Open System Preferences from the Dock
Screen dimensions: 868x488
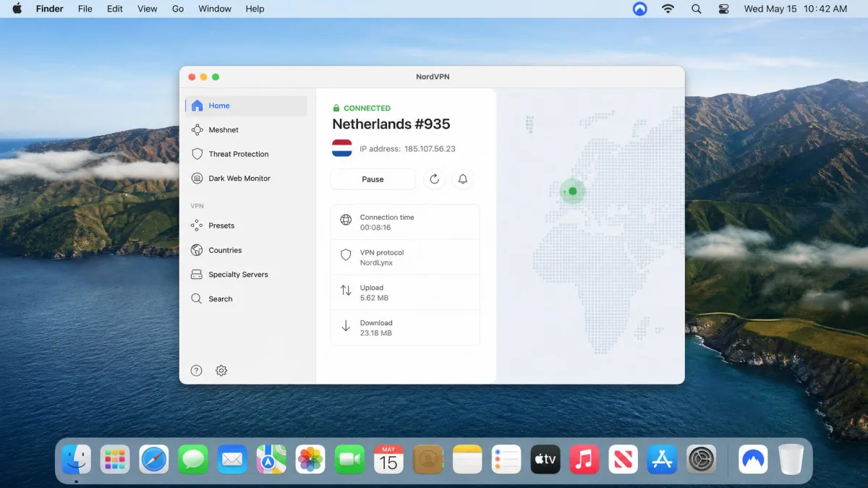(x=702, y=459)
